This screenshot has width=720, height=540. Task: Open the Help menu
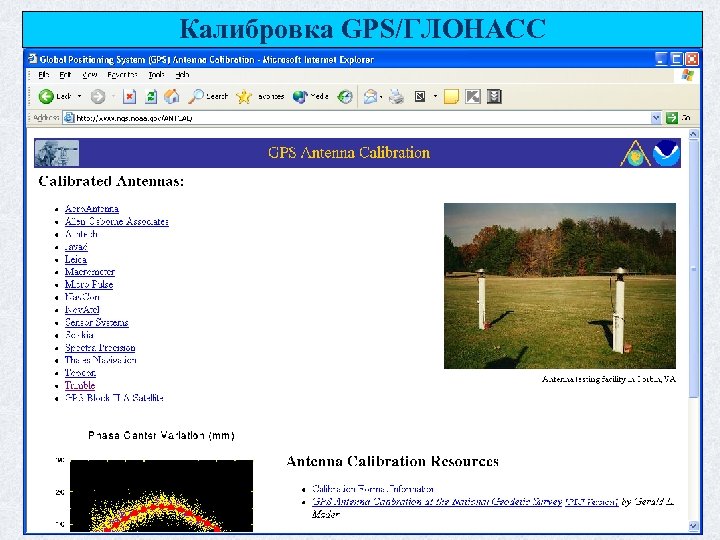click(182, 74)
